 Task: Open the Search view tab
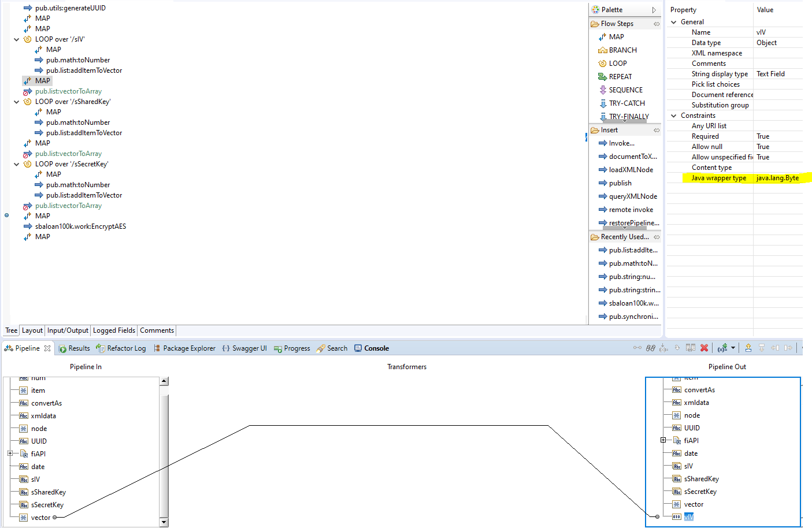click(x=332, y=348)
